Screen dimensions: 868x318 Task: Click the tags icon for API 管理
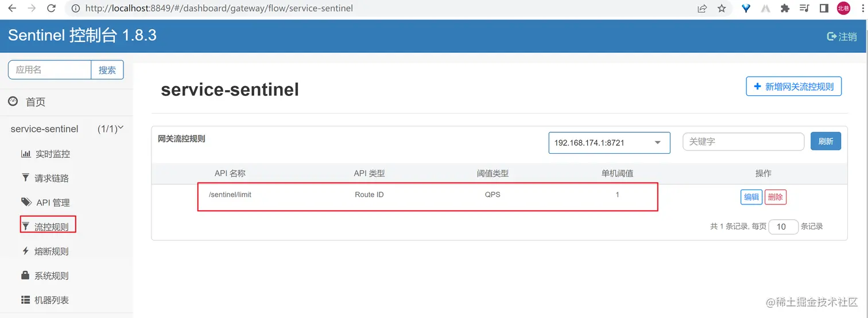[26, 202]
